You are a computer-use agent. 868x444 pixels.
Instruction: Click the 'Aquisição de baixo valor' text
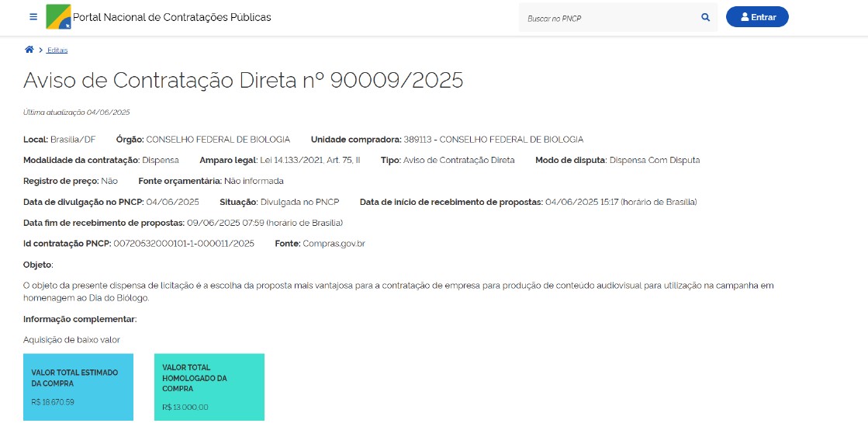tap(71, 340)
